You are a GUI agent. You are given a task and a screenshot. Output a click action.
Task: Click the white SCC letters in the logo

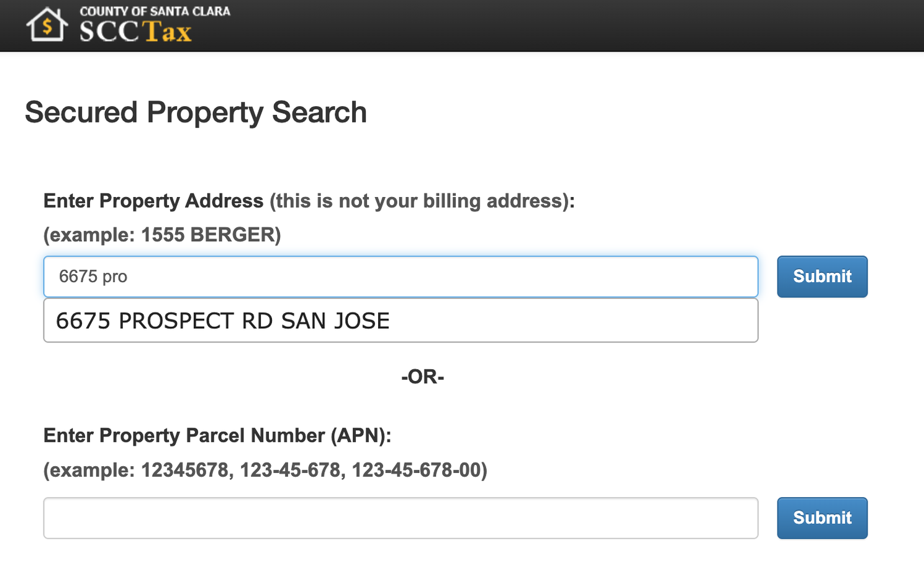[109, 32]
